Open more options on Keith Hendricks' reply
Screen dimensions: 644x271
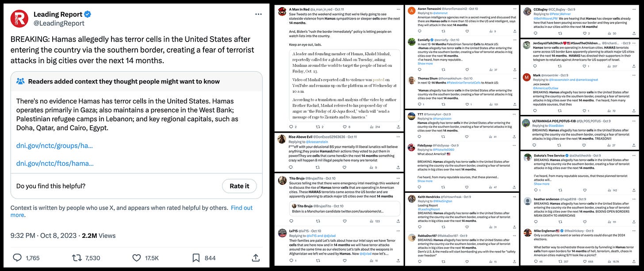(x=514, y=196)
